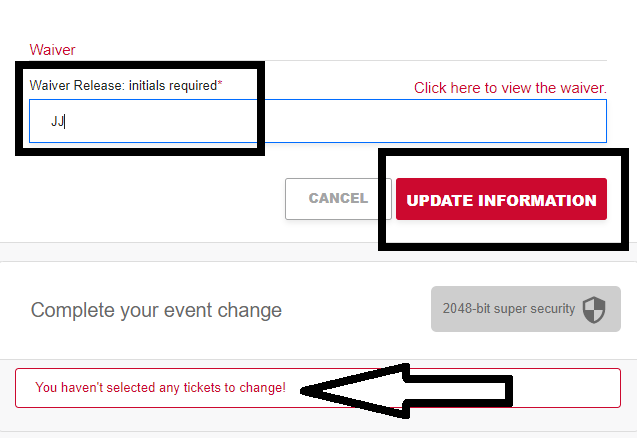The image size is (637, 438).
Task: Click the 'Complete your event change' heading
Action: [156, 310]
